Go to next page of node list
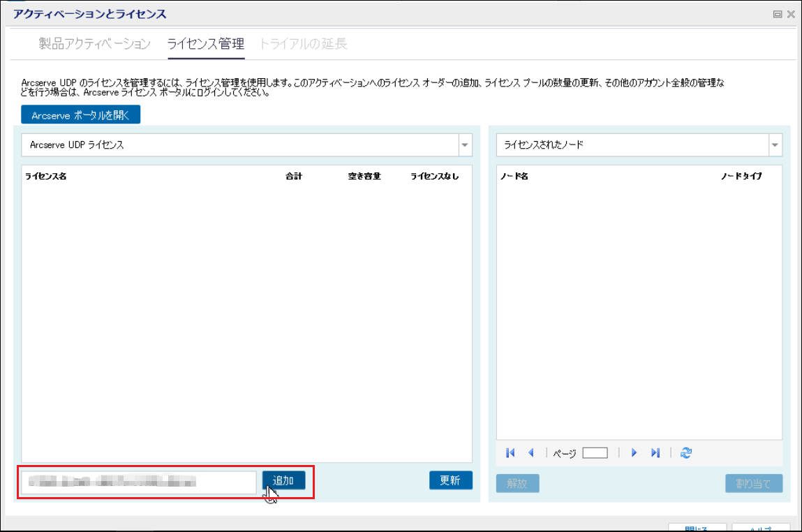Screen dimensions: 802x532 634,453
